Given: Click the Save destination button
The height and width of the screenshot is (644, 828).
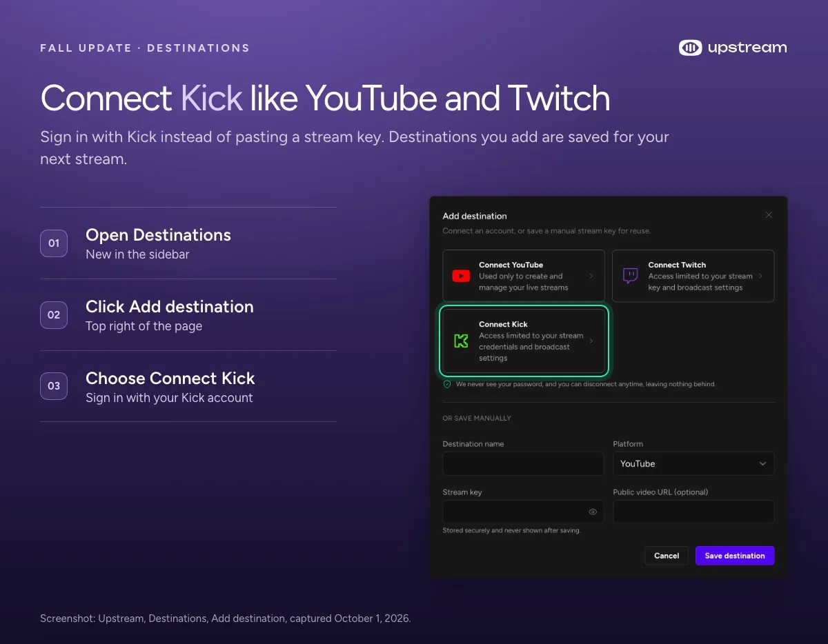Looking at the screenshot, I should pos(735,556).
